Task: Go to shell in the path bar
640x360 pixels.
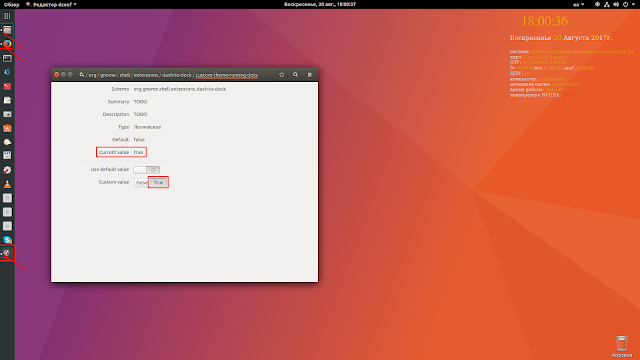Action: (124, 75)
